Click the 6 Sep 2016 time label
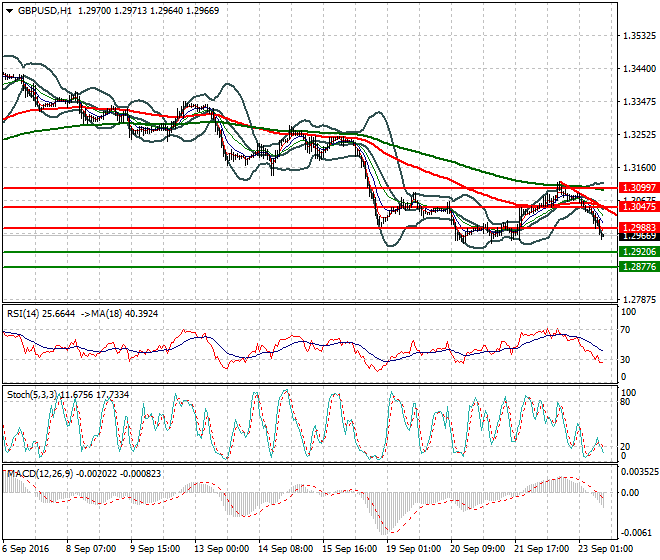The width and height of the screenshot is (660, 560). [x=27, y=549]
